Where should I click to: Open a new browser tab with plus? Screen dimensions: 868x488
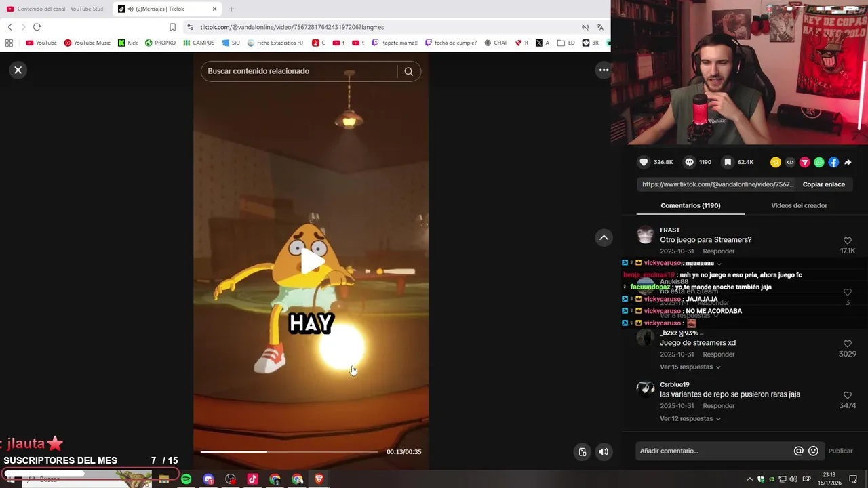coord(231,9)
